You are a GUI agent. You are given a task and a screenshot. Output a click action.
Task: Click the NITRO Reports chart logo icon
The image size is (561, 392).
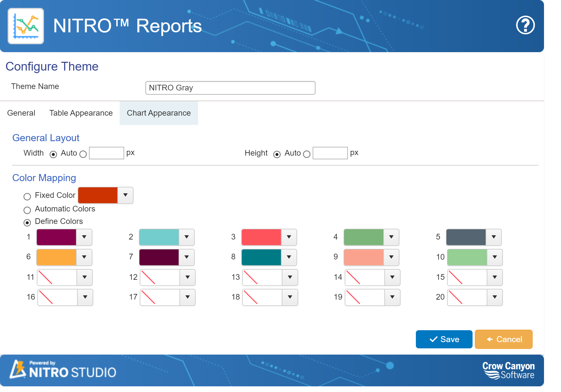tap(26, 26)
